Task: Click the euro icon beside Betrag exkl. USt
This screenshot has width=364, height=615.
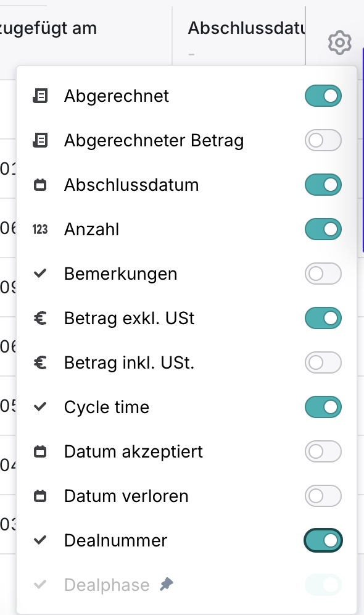Action: [x=40, y=318]
